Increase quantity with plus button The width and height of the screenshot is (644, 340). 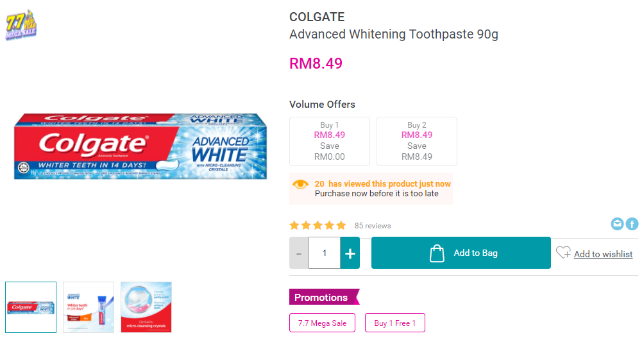click(x=350, y=253)
